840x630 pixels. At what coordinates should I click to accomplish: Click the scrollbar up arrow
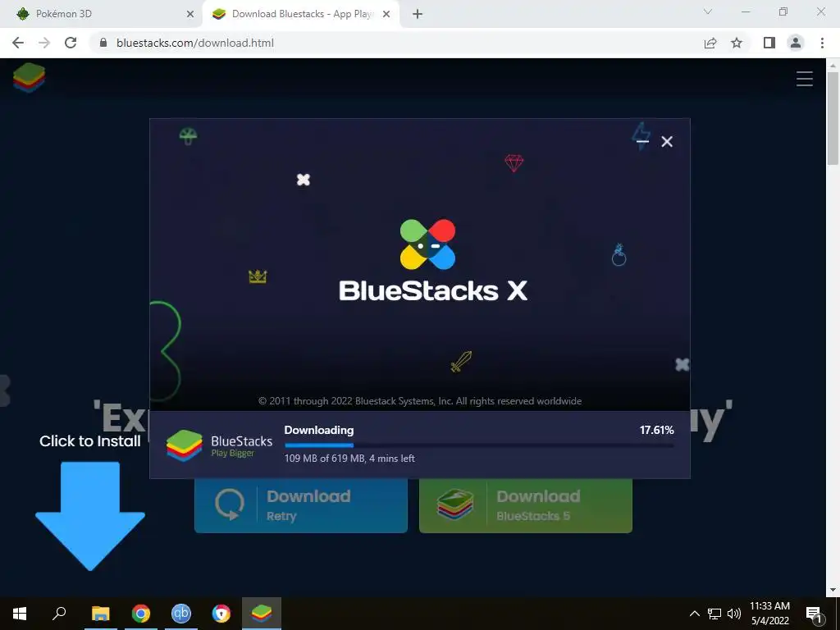[x=833, y=66]
